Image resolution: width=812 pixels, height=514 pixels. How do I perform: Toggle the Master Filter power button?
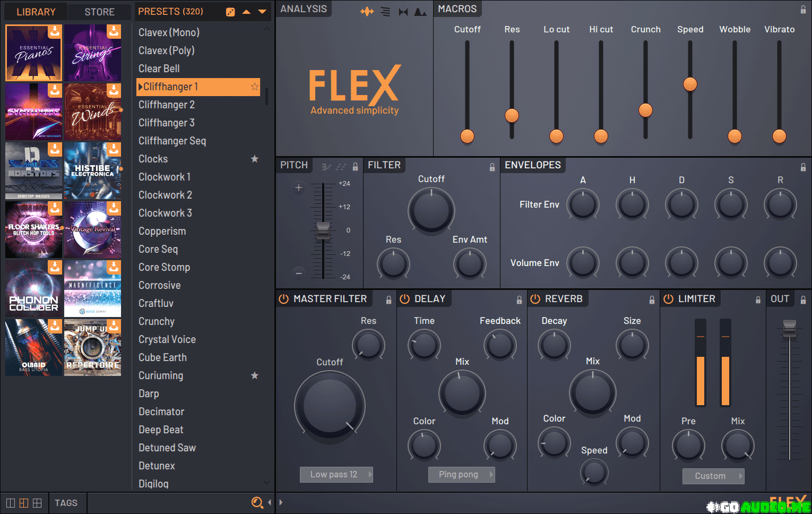[x=284, y=299]
